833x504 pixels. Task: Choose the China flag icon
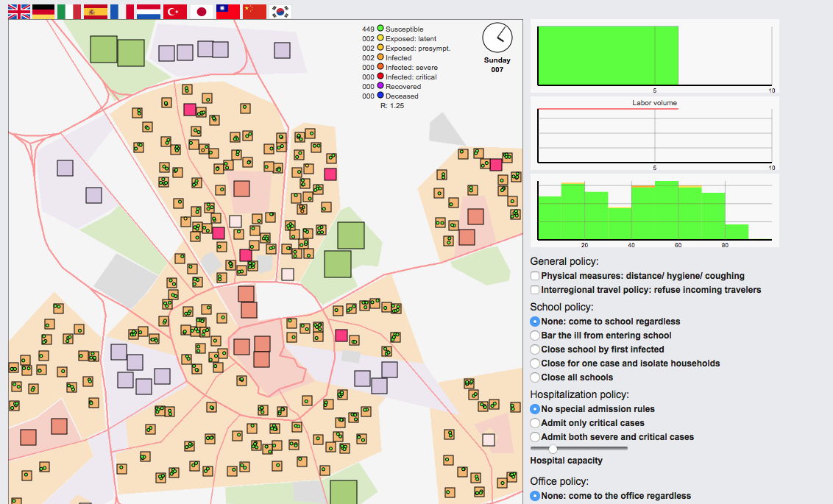(x=254, y=11)
